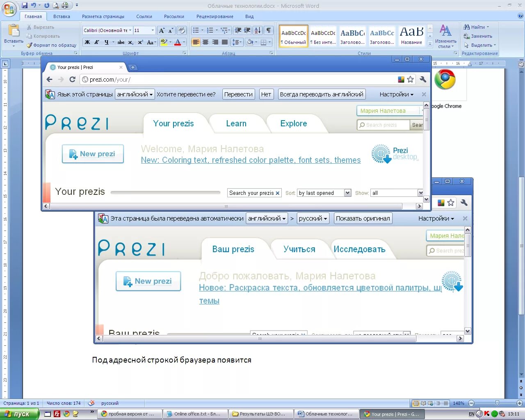
Task: Open text highlight color swatch
Action: pyautogui.click(x=164, y=42)
